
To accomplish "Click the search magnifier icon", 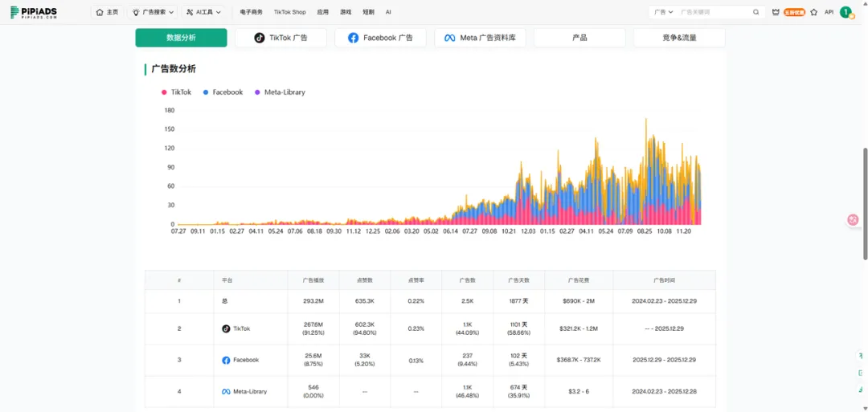I will [x=755, y=12].
